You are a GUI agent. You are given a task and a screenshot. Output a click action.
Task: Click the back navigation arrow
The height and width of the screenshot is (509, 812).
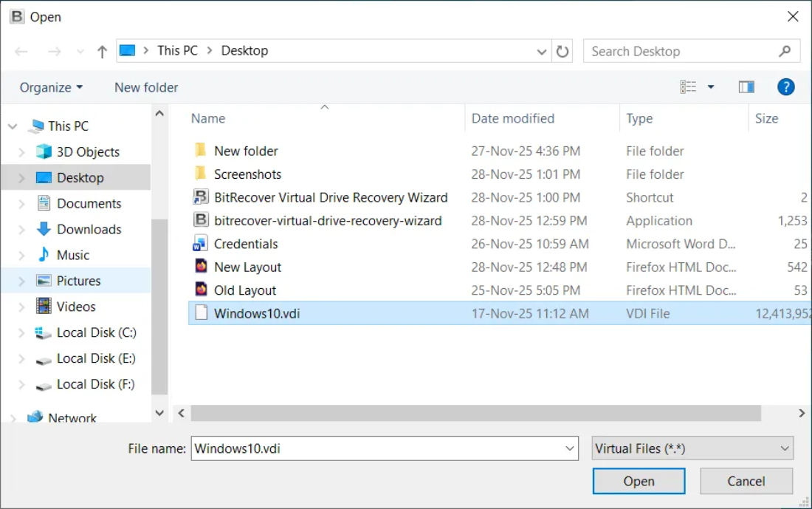click(x=21, y=50)
